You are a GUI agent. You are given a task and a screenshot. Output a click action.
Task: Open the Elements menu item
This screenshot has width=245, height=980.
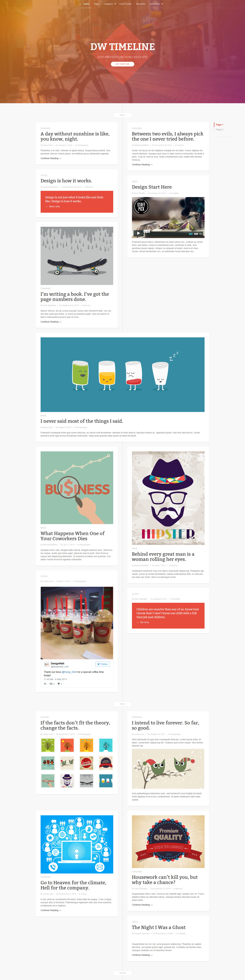coord(141,4)
